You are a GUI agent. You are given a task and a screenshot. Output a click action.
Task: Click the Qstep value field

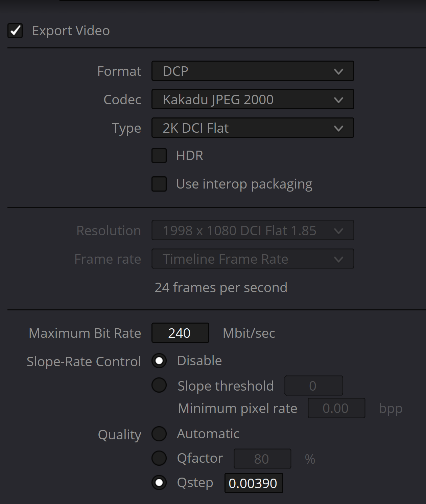coord(254,483)
